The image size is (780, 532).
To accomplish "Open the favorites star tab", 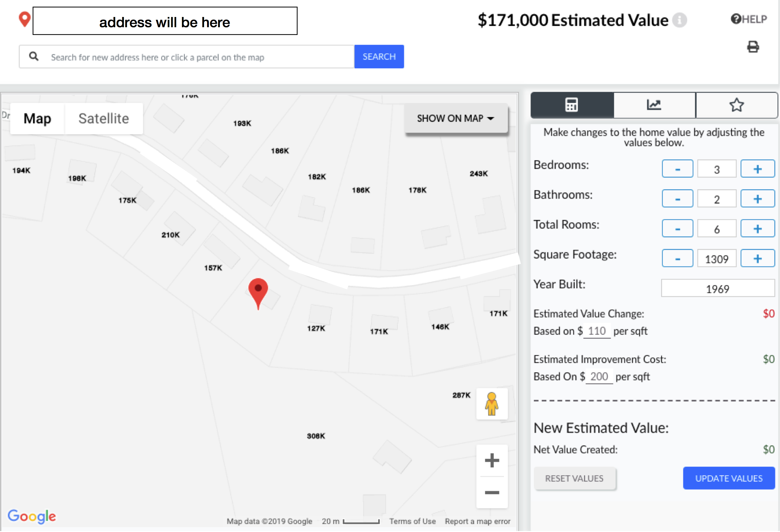I will click(736, 105).
